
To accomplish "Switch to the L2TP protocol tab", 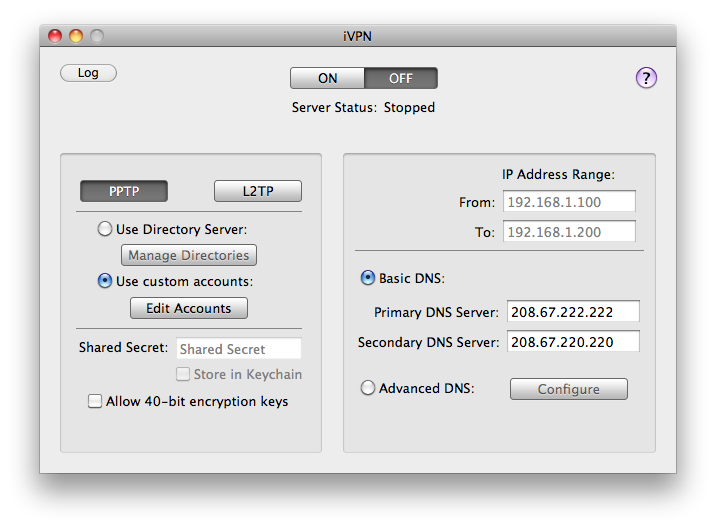I will (258, 191).
